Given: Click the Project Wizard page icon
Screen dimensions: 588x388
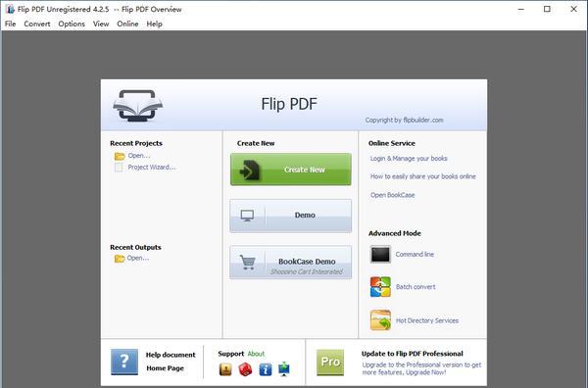Looking at the screenshot, I should 119,168.
